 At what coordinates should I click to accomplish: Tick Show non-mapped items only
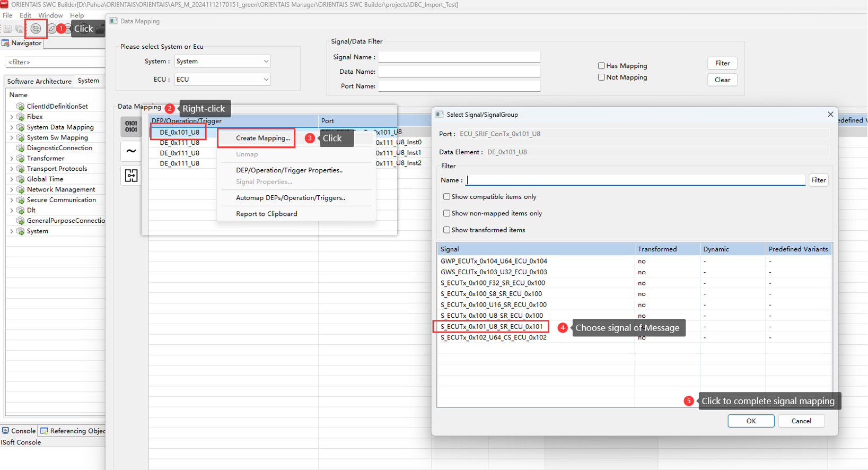coord(446,213)
